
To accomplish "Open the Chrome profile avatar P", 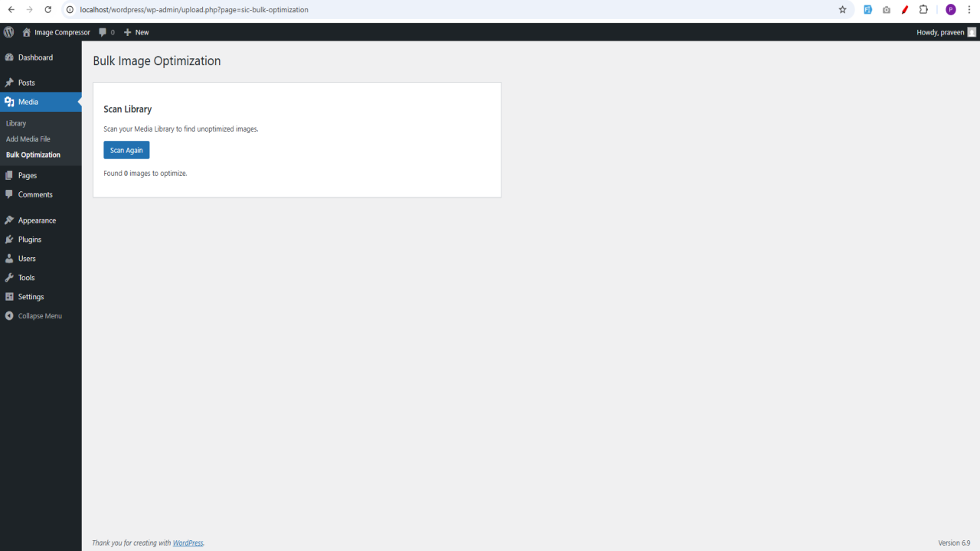I will click(x=951, y=10).
